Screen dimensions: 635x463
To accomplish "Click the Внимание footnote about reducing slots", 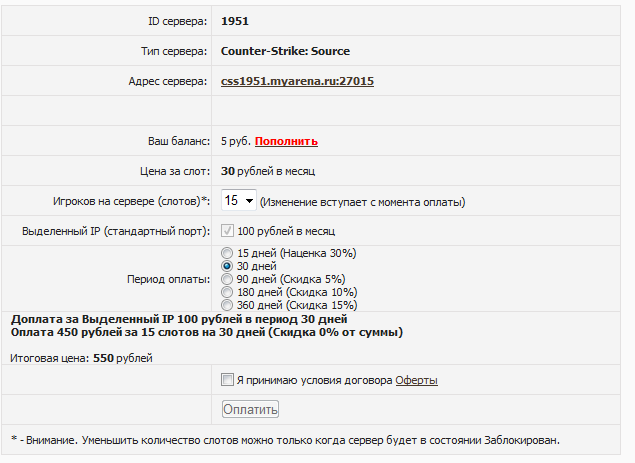I will coord(285,440).
